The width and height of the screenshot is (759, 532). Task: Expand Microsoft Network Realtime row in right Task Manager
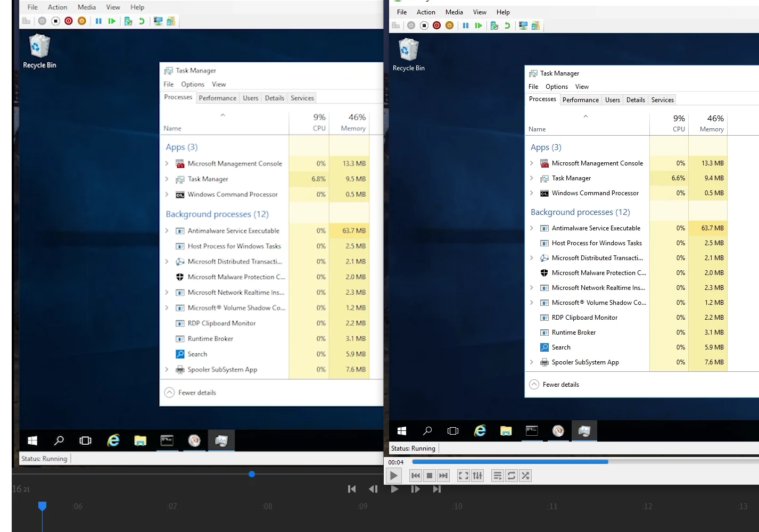[x=531, y=288]
